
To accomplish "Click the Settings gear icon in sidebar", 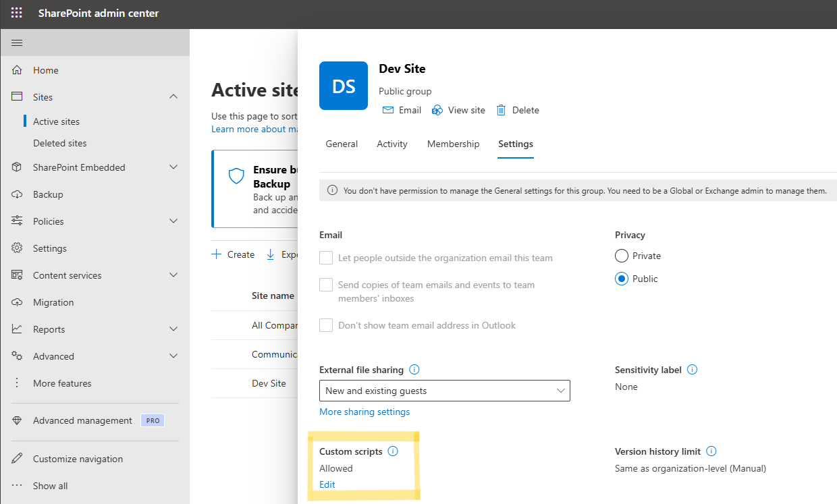I will pos(18,248).
